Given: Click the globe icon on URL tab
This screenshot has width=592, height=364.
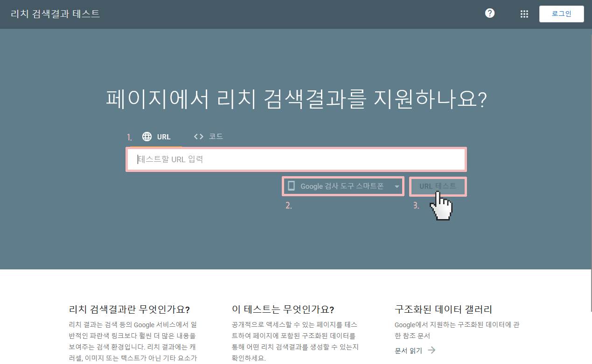Looking at the screenshot, I should [147, 137].
